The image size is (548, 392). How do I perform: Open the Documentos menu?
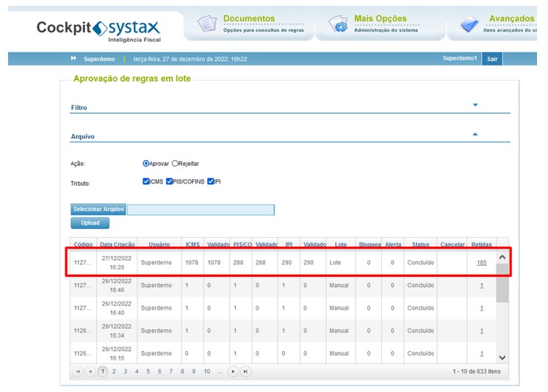[x=249, y=18]
